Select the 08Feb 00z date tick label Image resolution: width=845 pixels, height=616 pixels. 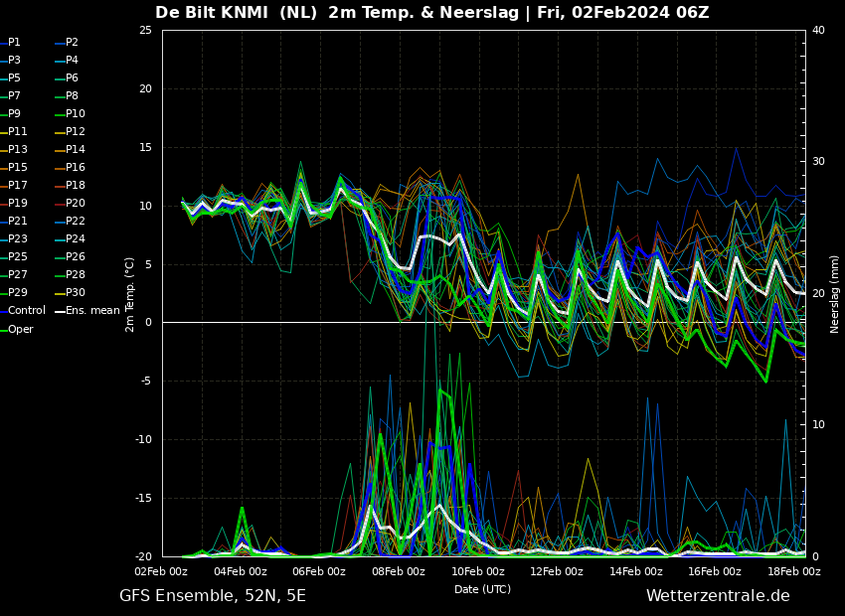pos(399,572)
